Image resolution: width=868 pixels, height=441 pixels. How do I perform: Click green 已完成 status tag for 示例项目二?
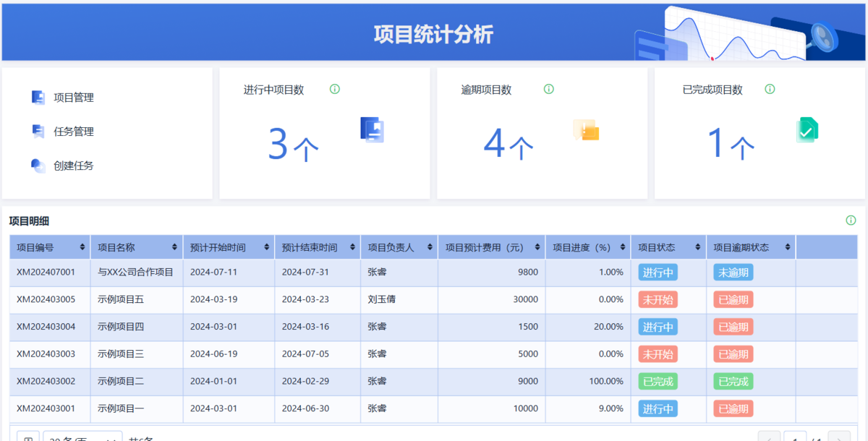click(x=658, y=382)
